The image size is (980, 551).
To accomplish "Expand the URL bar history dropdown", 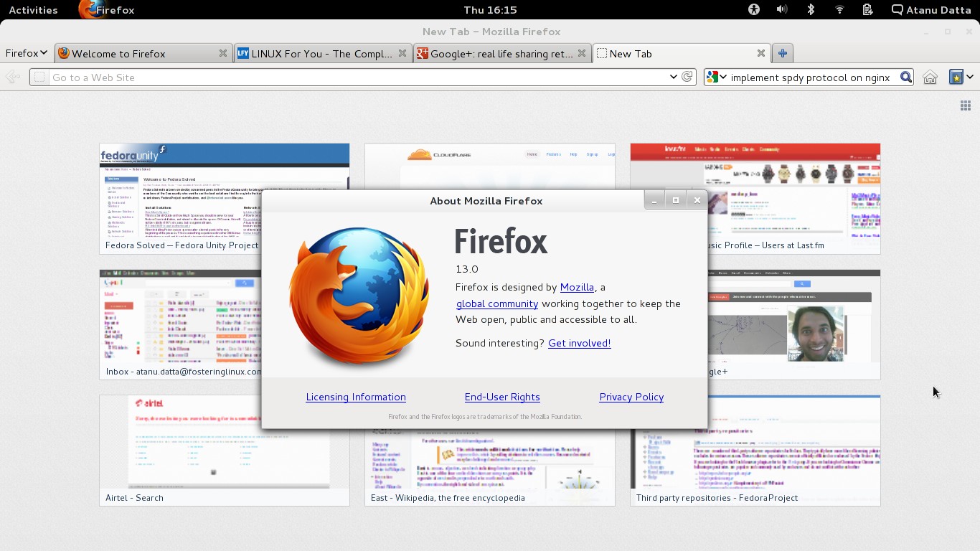I will click(673, 77).
